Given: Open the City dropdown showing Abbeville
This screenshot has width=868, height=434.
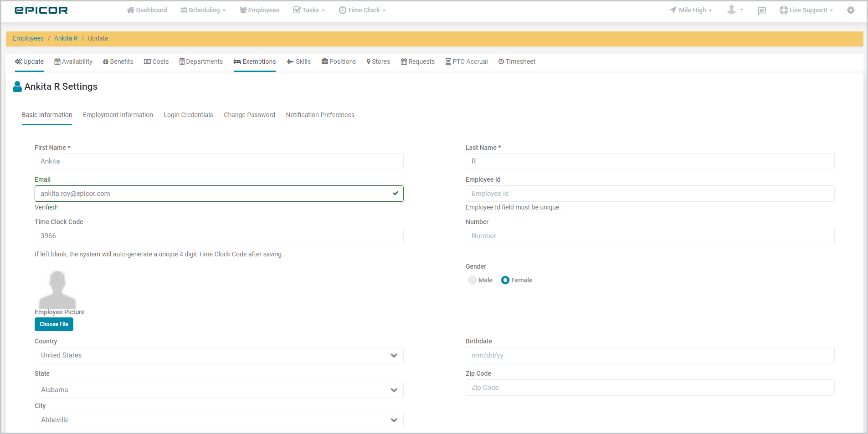Looking at the screenshot, I should click(219, 420).
